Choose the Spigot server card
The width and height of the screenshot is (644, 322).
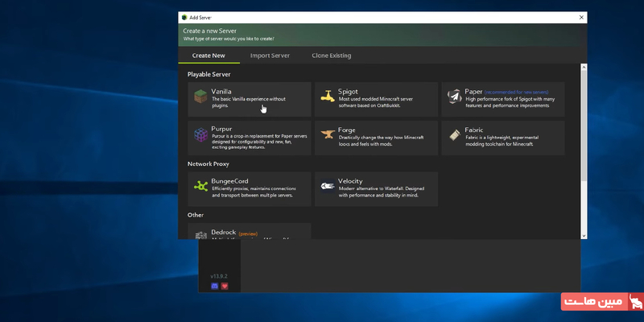tap(376, 99)
